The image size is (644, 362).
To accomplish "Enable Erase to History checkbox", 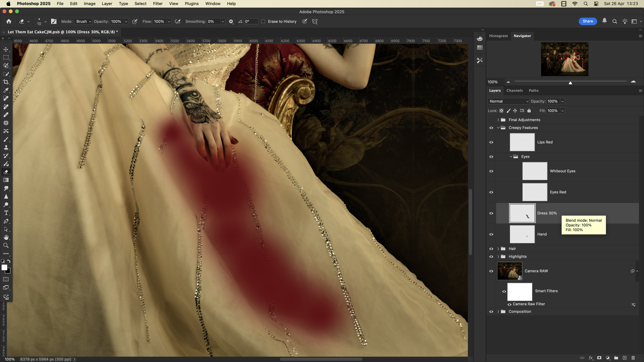I will point(263,22).
